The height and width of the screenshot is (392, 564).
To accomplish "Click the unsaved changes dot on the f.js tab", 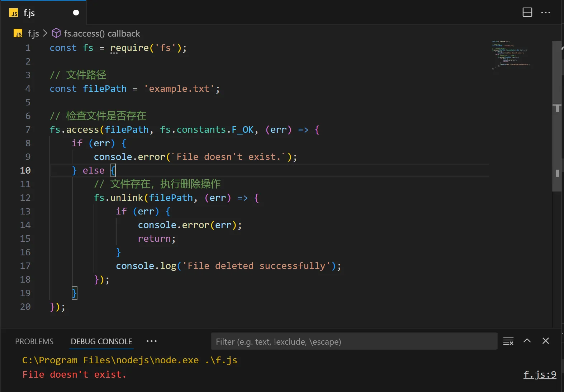I will point(76,13).
